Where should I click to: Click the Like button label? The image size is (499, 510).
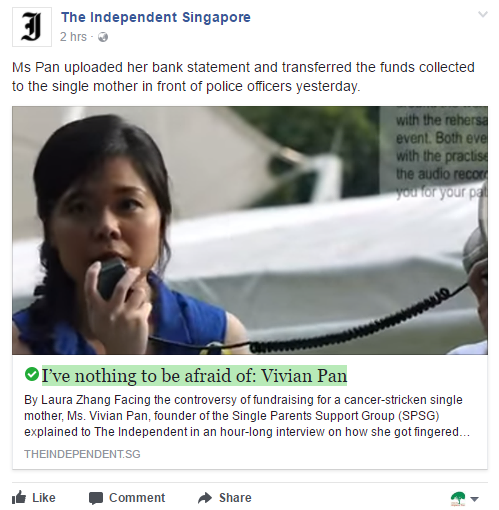44,498
